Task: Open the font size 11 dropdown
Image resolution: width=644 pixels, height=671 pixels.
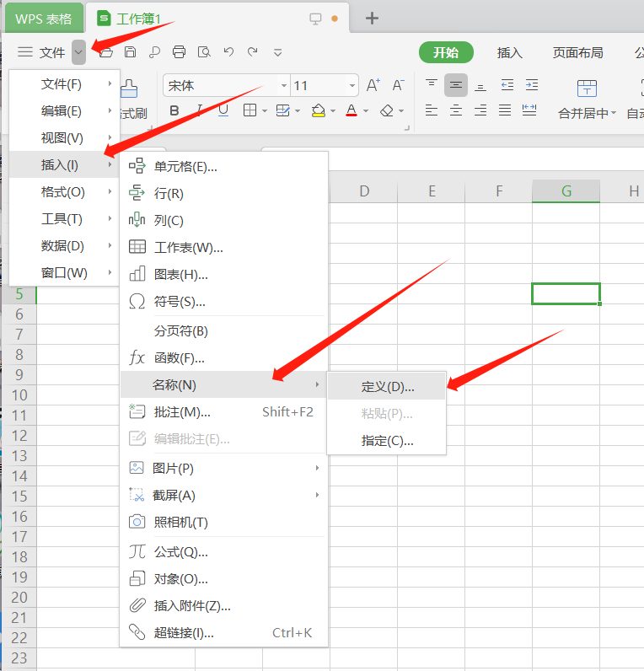Action: (x=352, y=85)
